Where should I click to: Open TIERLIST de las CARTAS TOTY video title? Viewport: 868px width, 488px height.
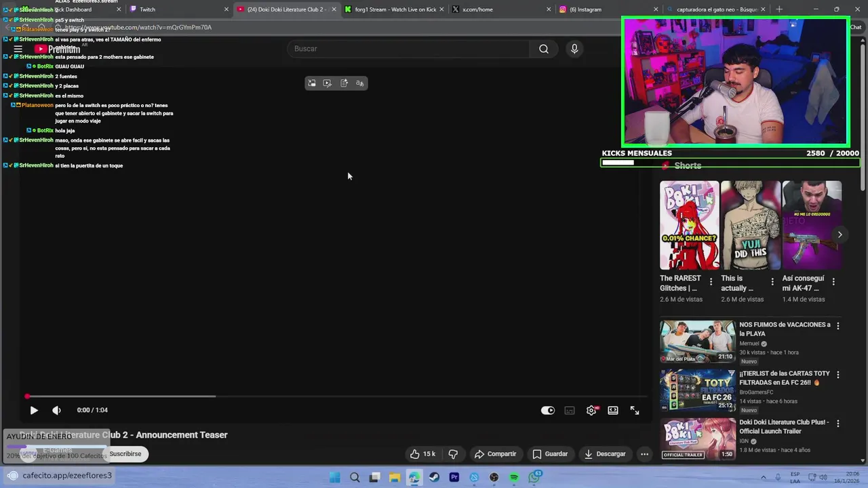point(785,378)
